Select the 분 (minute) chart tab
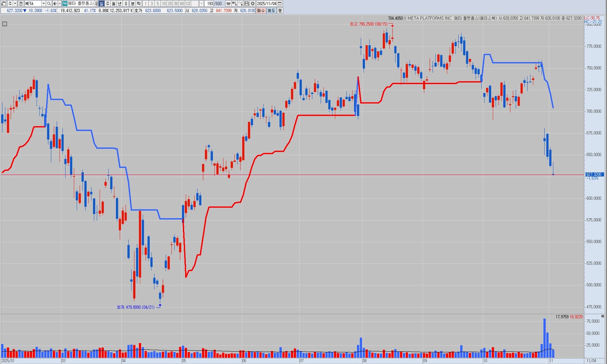The width and height of the screenshot is (607, 364). (x=133, y=3)
